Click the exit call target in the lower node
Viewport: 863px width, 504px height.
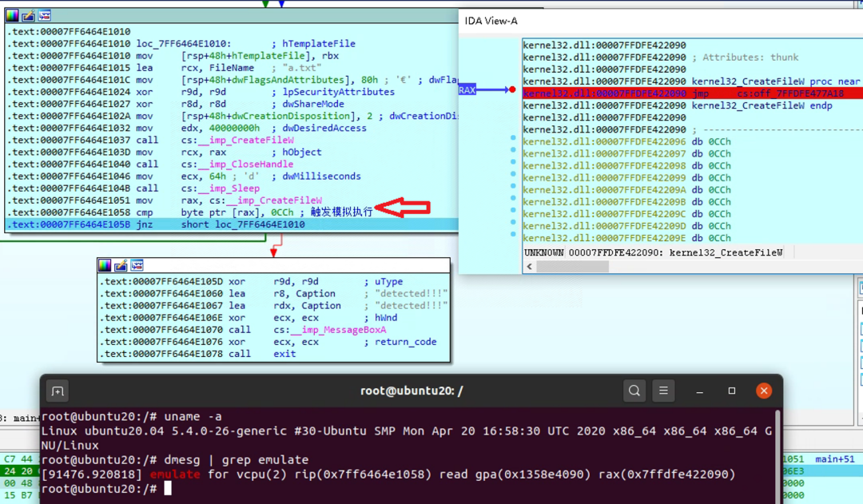click(x=284, y=354)
